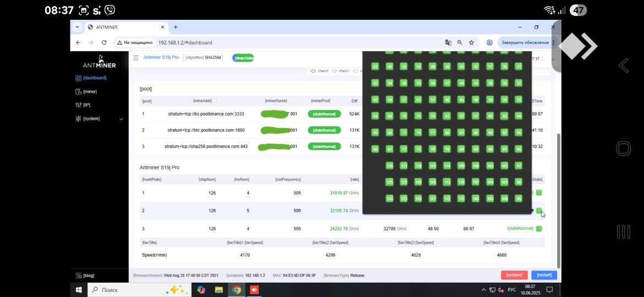
Task: Click the hash plate 2 state square icon
Action: 539,211
